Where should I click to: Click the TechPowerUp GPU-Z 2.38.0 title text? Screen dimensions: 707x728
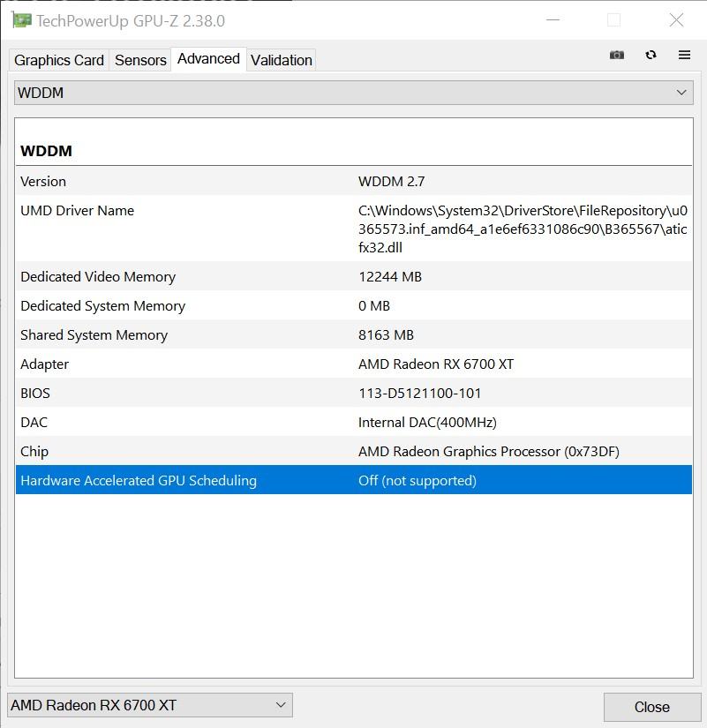(x=131, y=21)
